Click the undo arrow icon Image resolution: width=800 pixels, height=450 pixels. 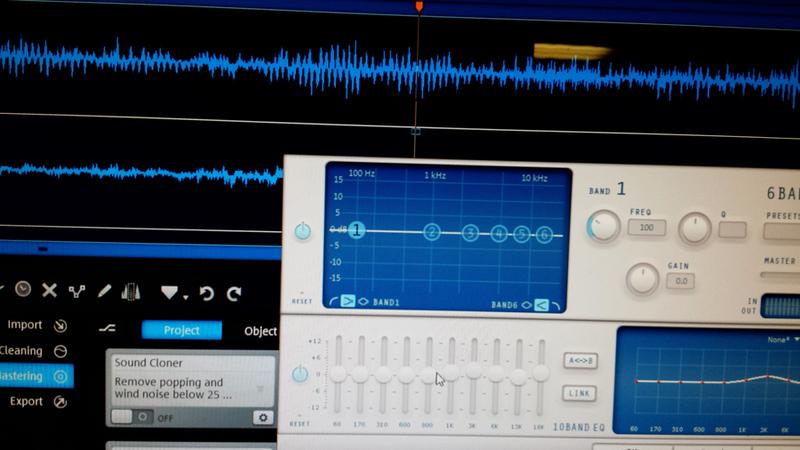coord(207,293)
